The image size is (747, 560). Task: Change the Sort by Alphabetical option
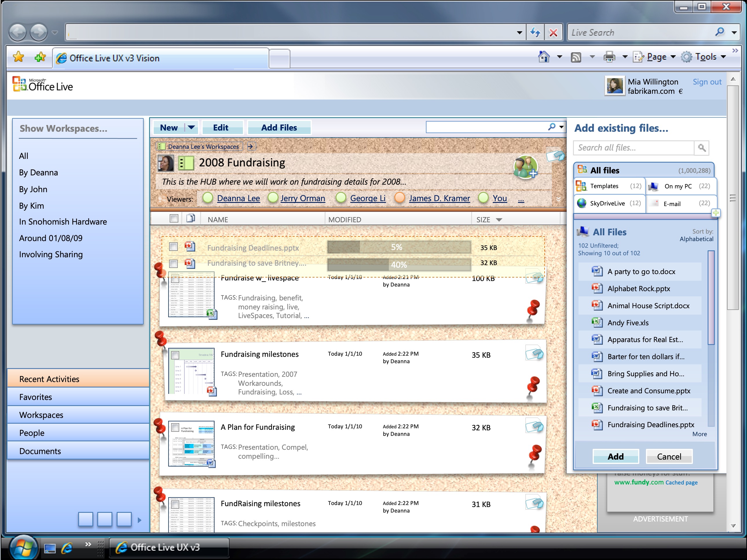[696, 239]
